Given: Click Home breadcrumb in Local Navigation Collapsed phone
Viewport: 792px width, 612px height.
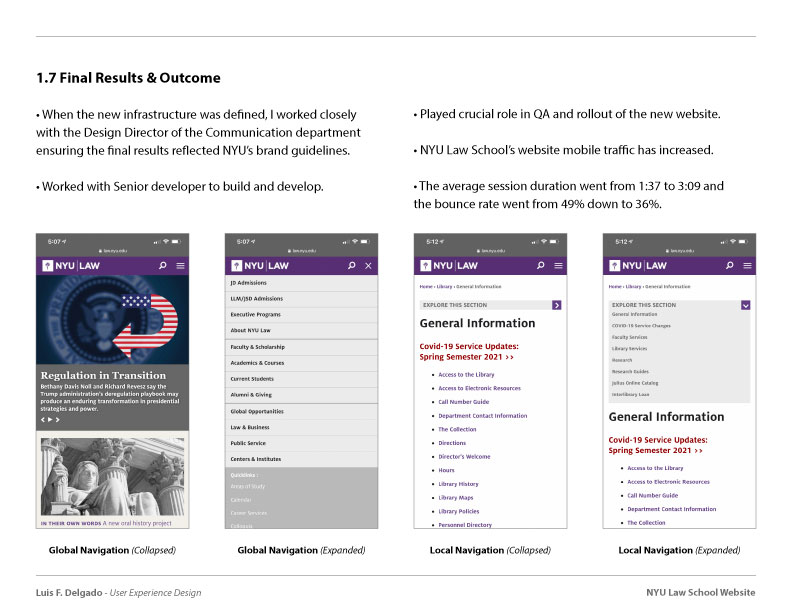Looking at the screenshot, I should click(x=426, y=286).
